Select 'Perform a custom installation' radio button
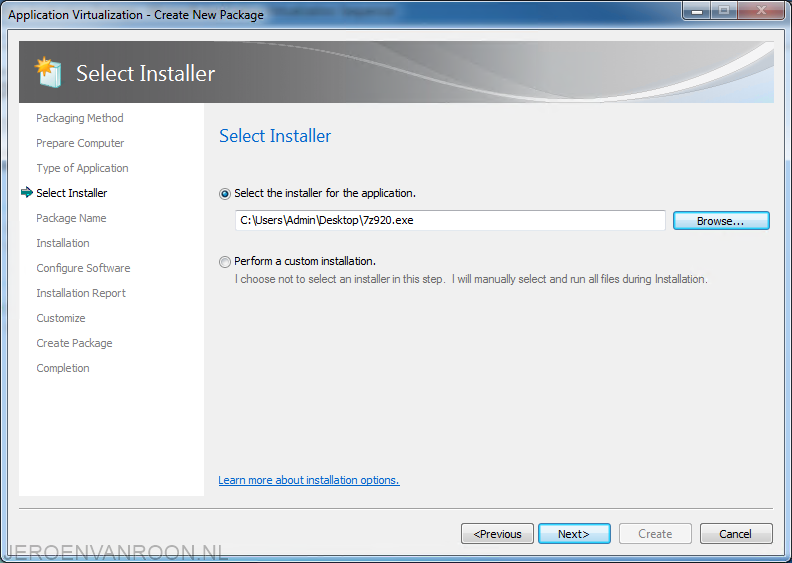The height and width of the screenshot is (563, 792). click(x=225, y=262)
